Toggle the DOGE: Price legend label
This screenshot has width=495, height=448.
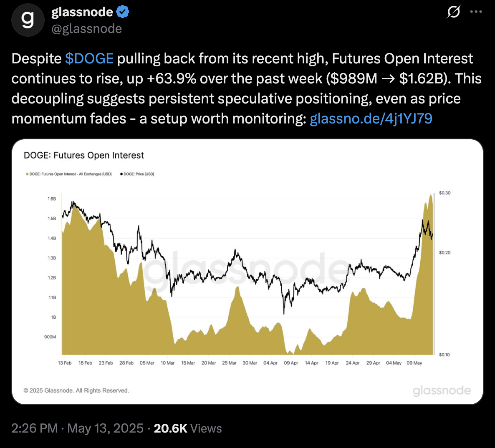(139, 174)
